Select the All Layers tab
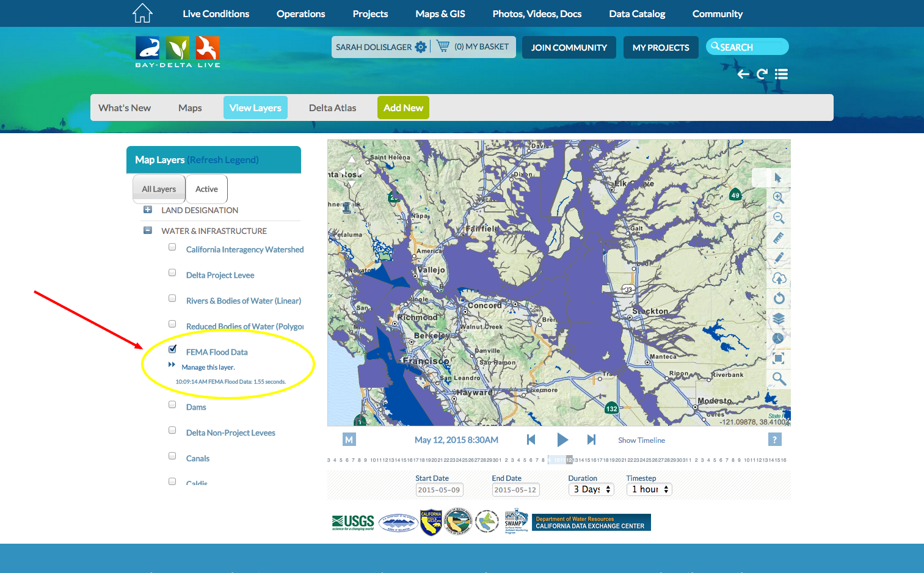 point(159,189)
